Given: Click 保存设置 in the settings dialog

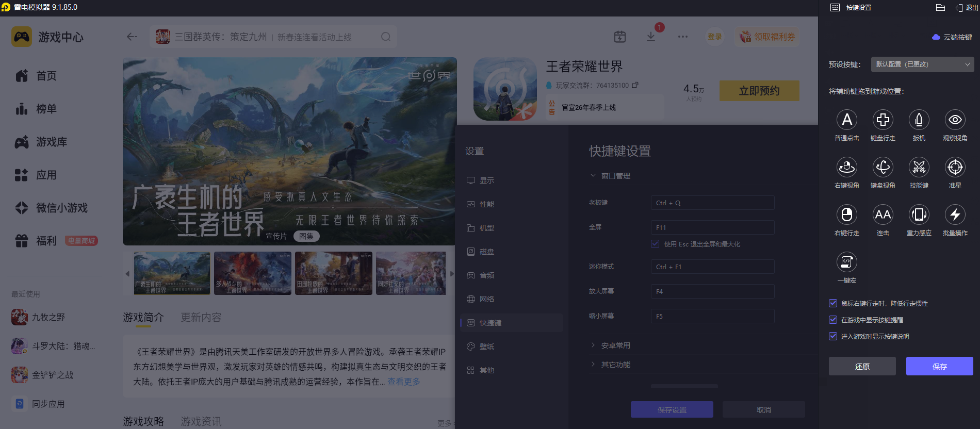Looking at the screenshot, I should pyautogui.click(x=672, y=409).
